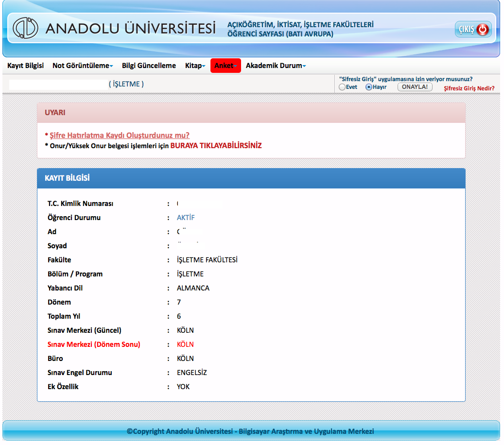Click the ONAYLA! button

click(x=415, y=87)
